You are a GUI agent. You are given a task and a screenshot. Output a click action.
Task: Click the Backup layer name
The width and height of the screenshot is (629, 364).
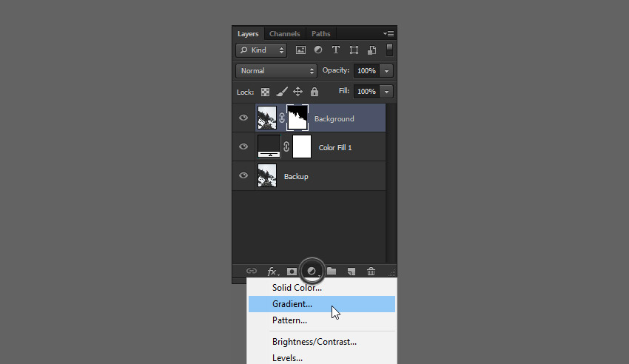click(296, 177)
